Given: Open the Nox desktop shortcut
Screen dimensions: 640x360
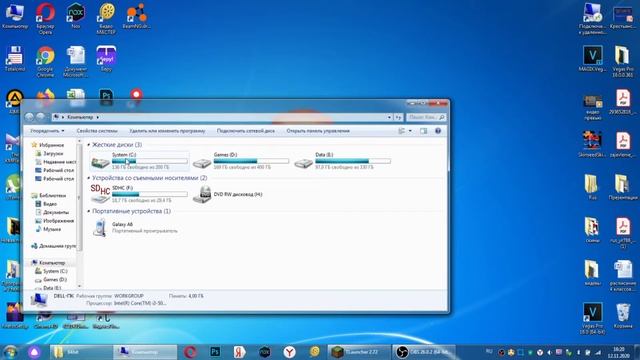Looking at the screenshot, I should pyautogui.click(x=76, y=16).
